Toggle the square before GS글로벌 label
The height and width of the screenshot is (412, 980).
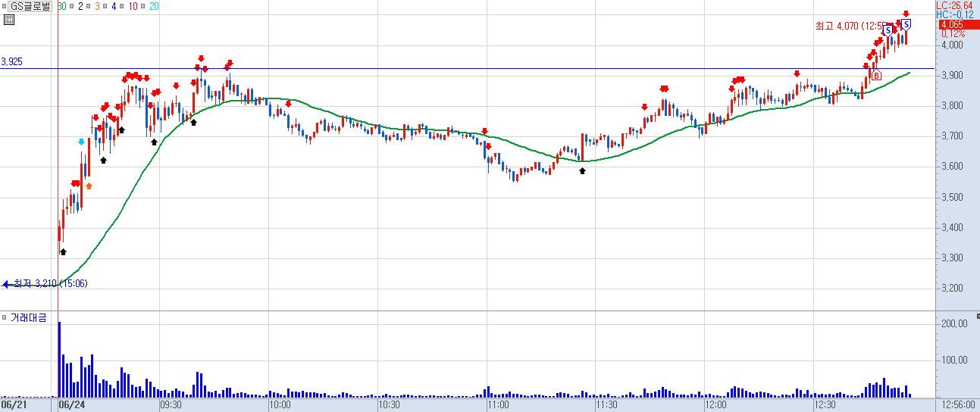4,6
